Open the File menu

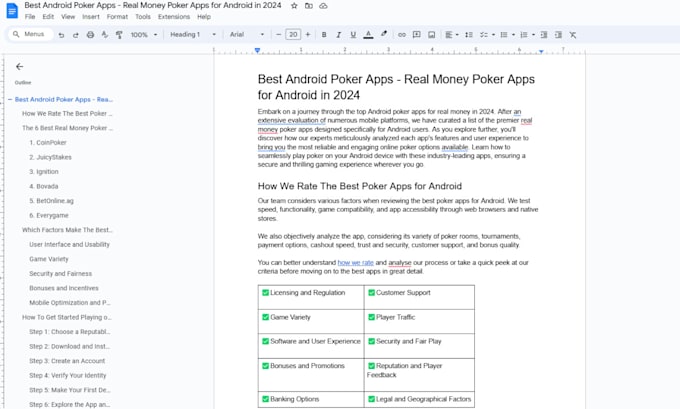click(30, 16)
